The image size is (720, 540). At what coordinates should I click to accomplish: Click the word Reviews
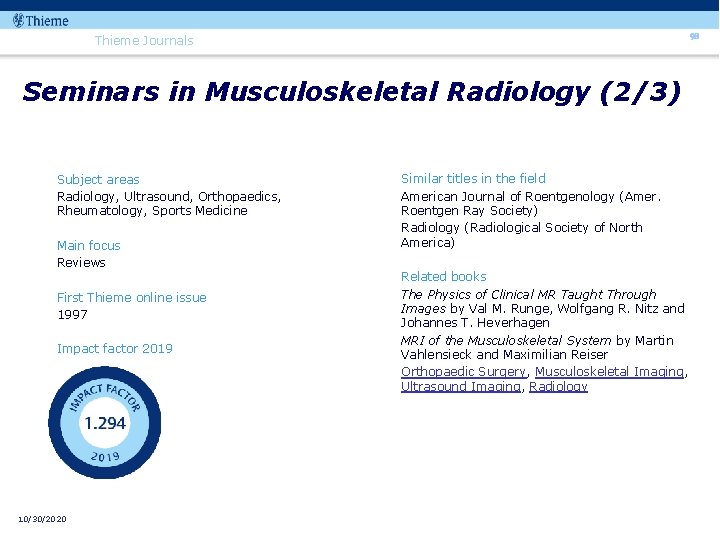click(x=81, y=263)
